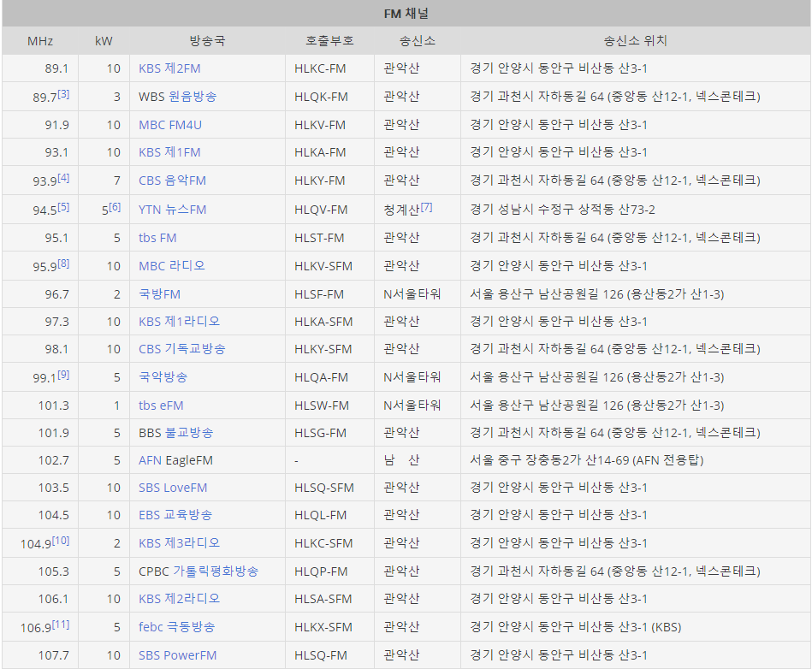This screenshot has width=812, height=669.
Task: Open the EBS 교육방송 link
Action: coord(175,515)
